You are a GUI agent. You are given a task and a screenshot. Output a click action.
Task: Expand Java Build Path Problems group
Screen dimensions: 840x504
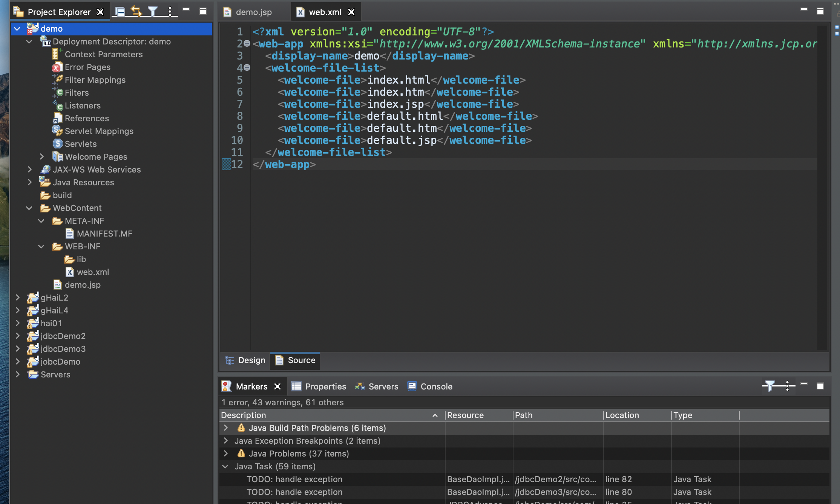tap(225, 428)
